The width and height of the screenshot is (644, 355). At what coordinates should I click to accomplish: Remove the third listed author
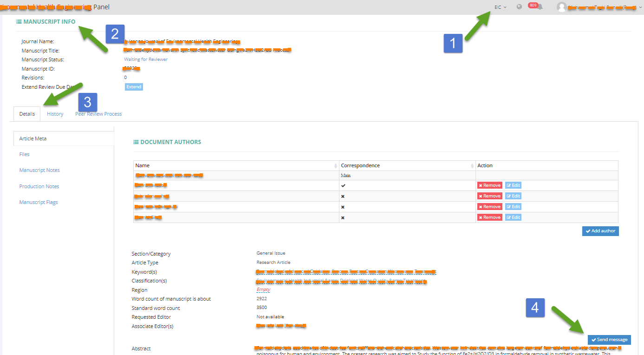(489, 196)
